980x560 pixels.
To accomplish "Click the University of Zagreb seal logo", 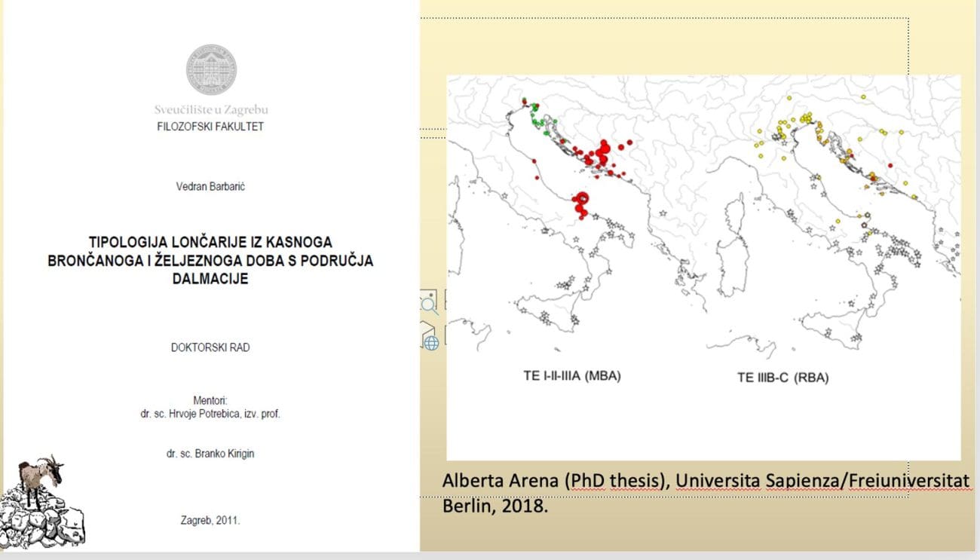I will point(211,69).
